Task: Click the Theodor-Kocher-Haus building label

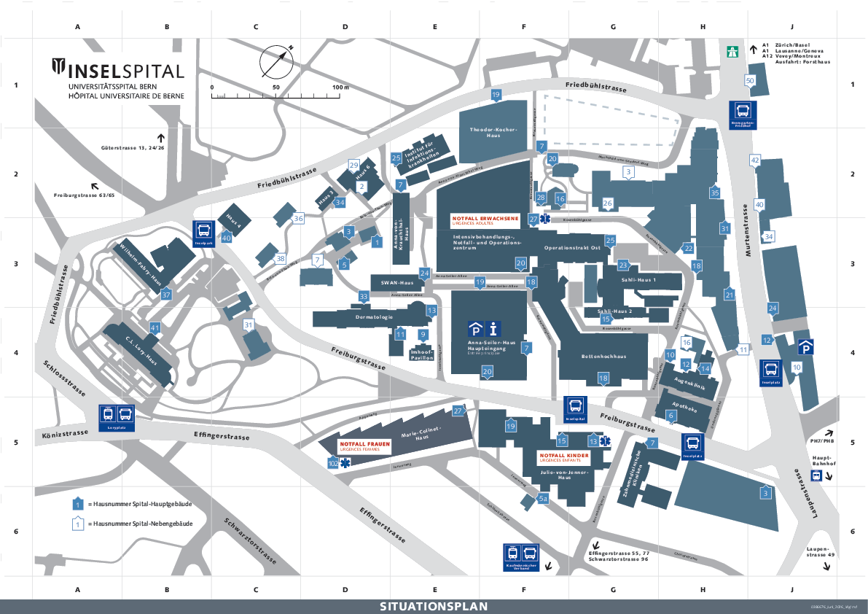Action: 493,132
